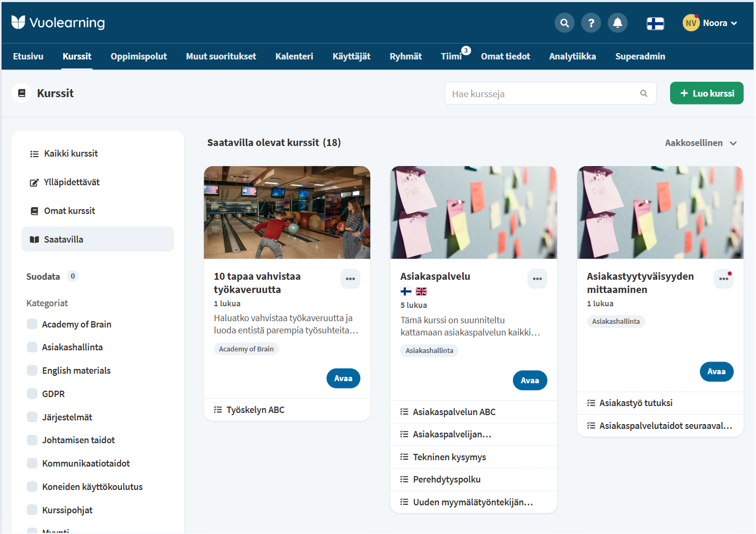The height and width of the screenshot is (534, 756).
Task: Click thumbnail of Asiakastyytyväisyyden mittaaminen course
Action: point(661,212)
